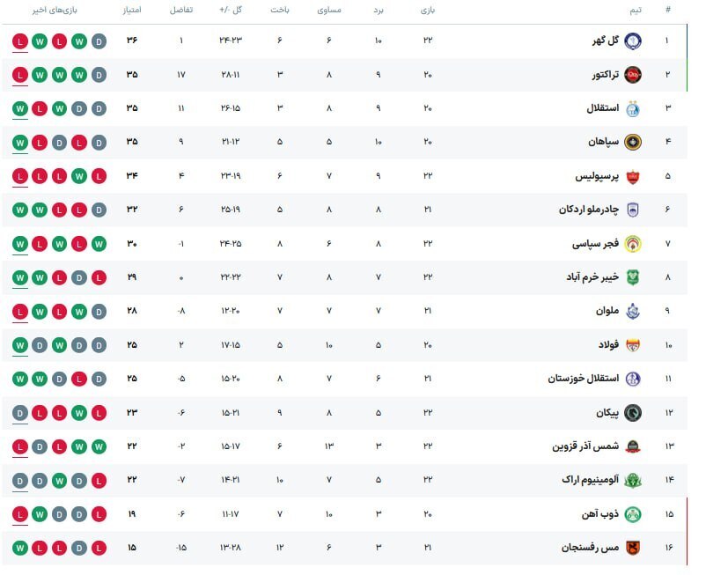Click the پرسپولیس crest icon

[x=634, y=175]
